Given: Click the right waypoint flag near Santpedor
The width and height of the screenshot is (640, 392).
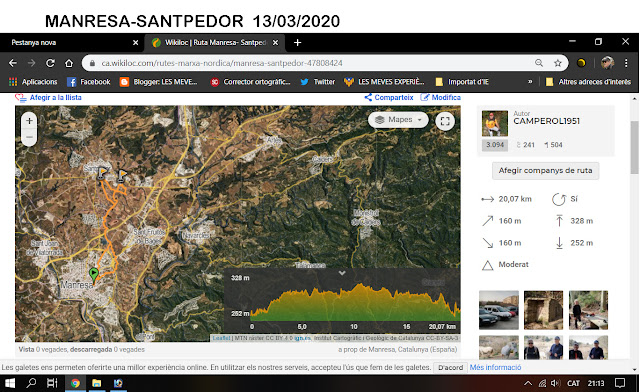Looking at the screenshot, I should point(122,176).
